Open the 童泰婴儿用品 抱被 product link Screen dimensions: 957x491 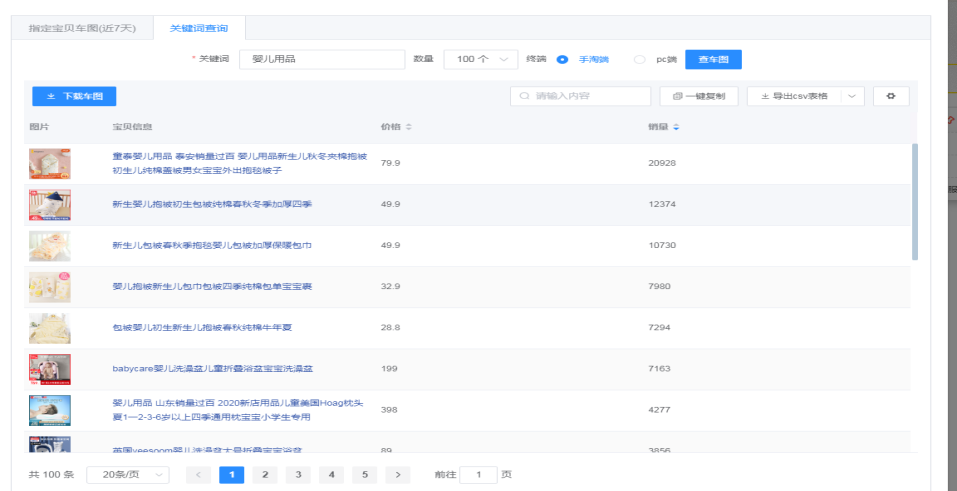pos(240,163)
